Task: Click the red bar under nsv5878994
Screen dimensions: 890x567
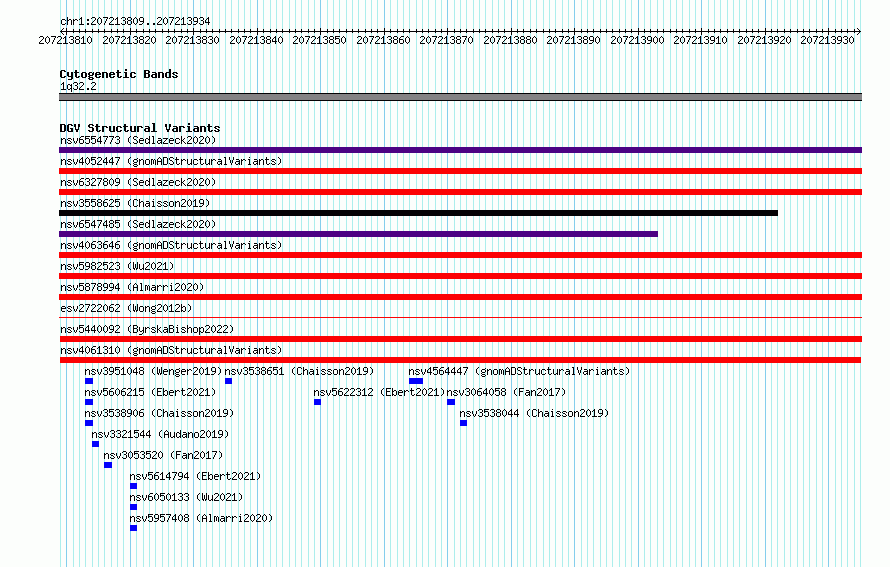Action: pos(460,297)
